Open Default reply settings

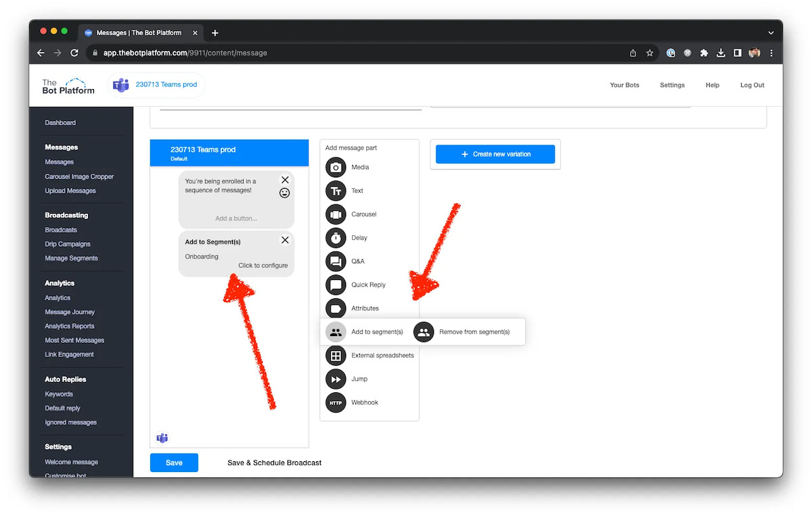pos(62,408)
